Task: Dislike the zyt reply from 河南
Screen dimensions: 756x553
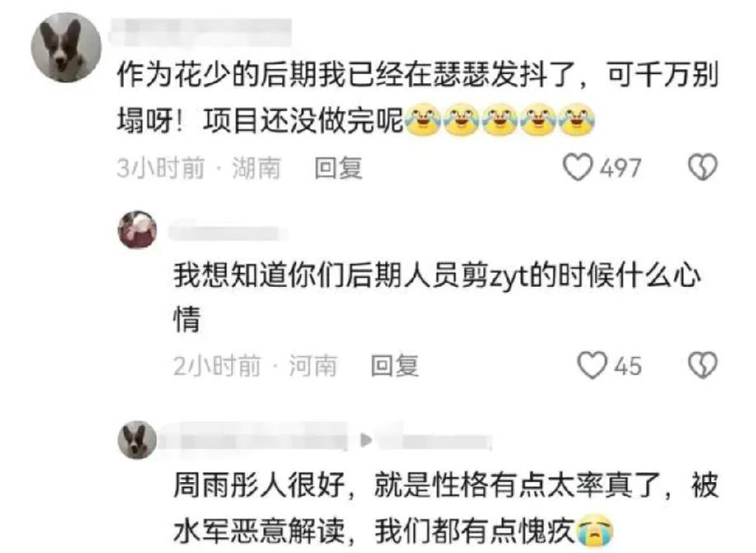Action: [x=702, y=365]
